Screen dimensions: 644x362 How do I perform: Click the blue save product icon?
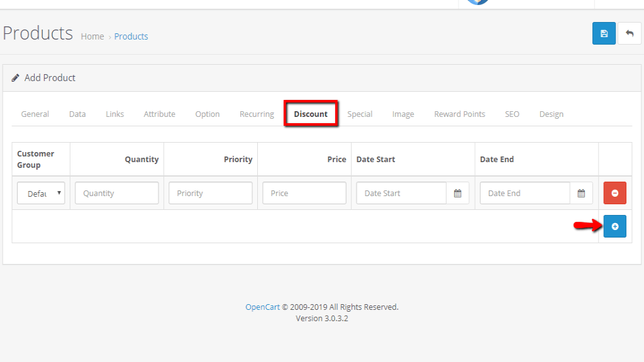[x=603, y=33]
